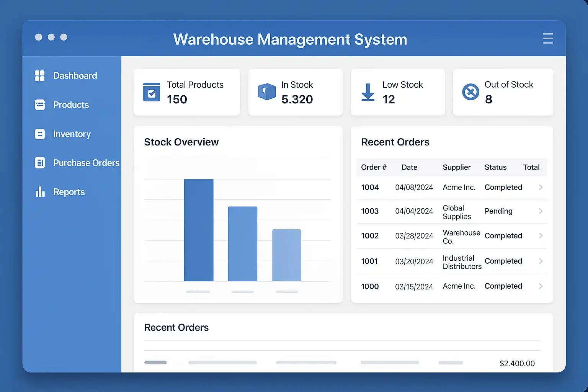Open order number 1002 link
The image size is (588, 392).
click(370, 236)
